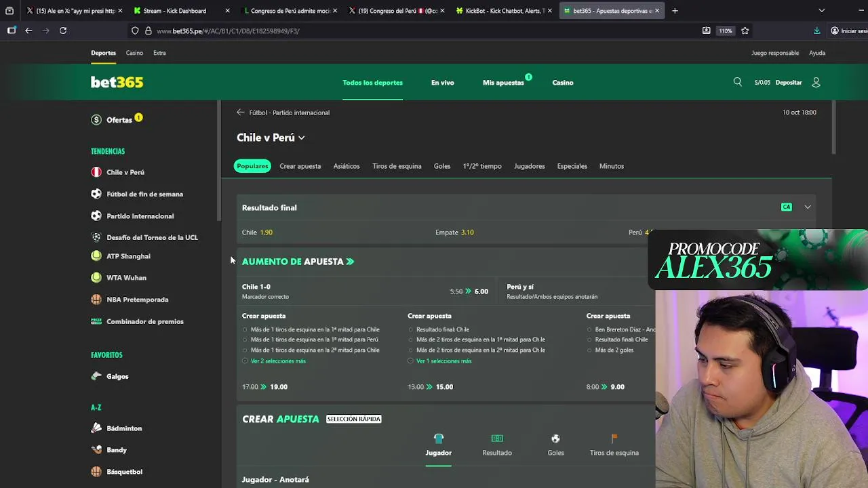Open the account profile icon
This screenshot has width=868, height=488.
tap(816, 82)
